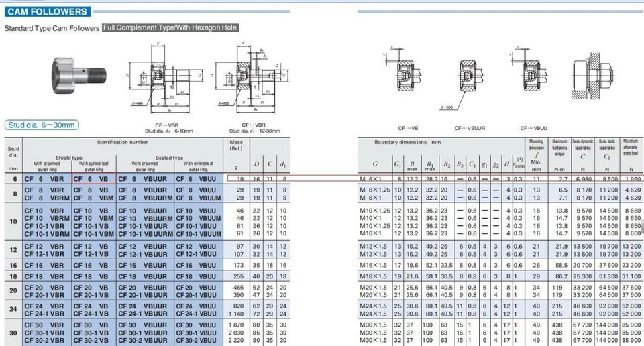The height and width of the screenshot is (346, 644).
Task: Select cell 'CF 20-1 VBUU'
Action: click(197, 295)
